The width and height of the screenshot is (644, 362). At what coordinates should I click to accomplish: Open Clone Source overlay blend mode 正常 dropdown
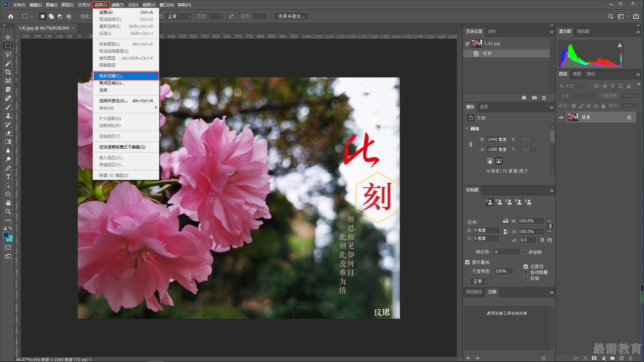479,282
